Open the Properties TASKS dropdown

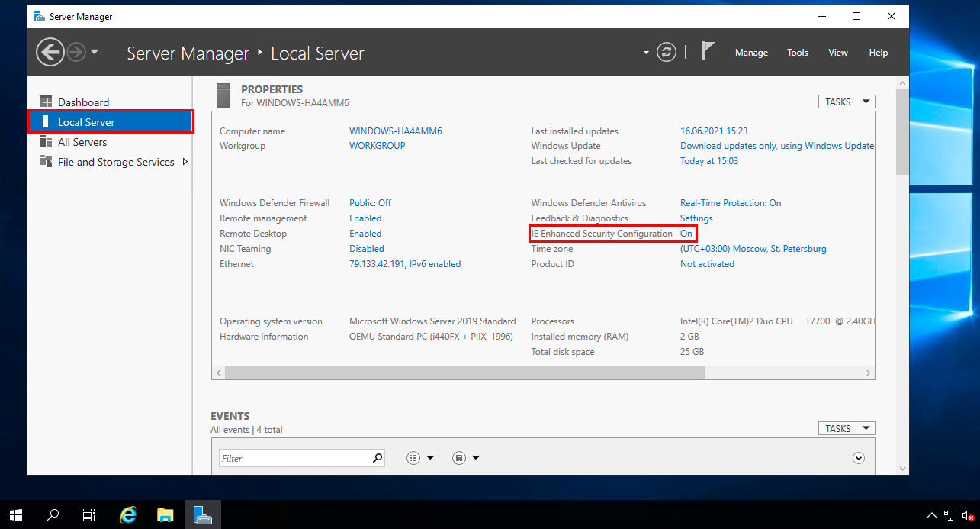pyautogui.click(x=847, y=102)
